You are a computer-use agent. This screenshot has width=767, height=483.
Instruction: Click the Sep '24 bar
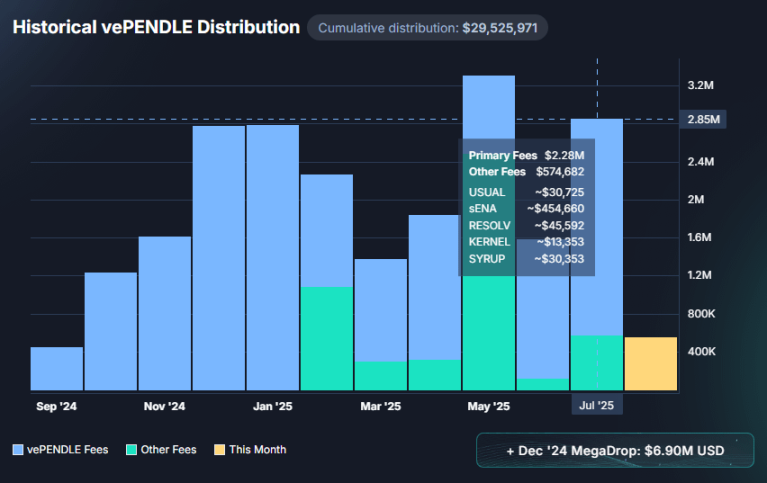point(56,368)
